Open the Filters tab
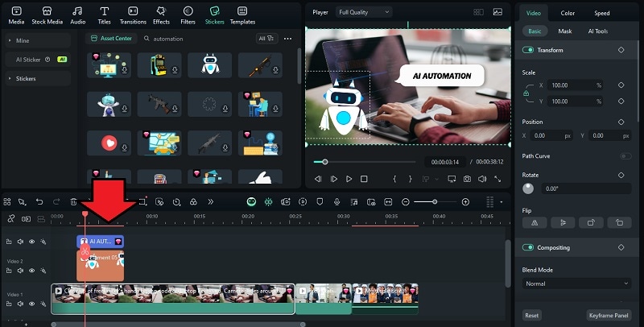644x327 pixels. pyautogui.click(x=188, y=15)
